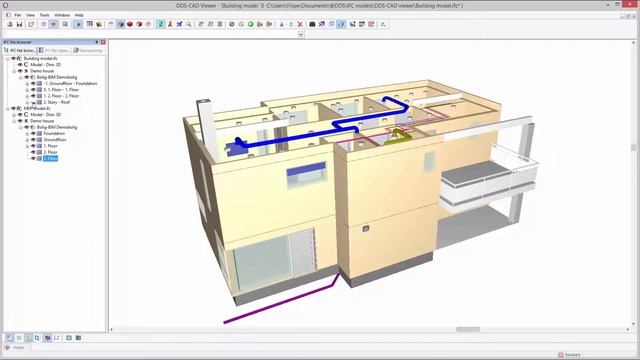Image resolution: width=640 pixels, height=360 pixels.
Task: Click the vertical scrollbar thumb of the 3D view
Action: [x=633, y=148]
